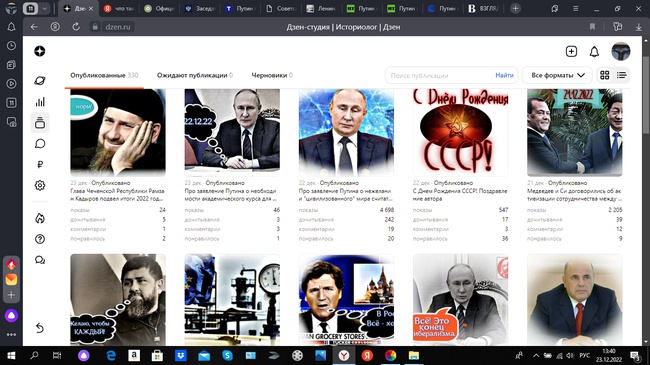Click the create publication plus icon
Screen dimensions: 650x365
[571, 51]
